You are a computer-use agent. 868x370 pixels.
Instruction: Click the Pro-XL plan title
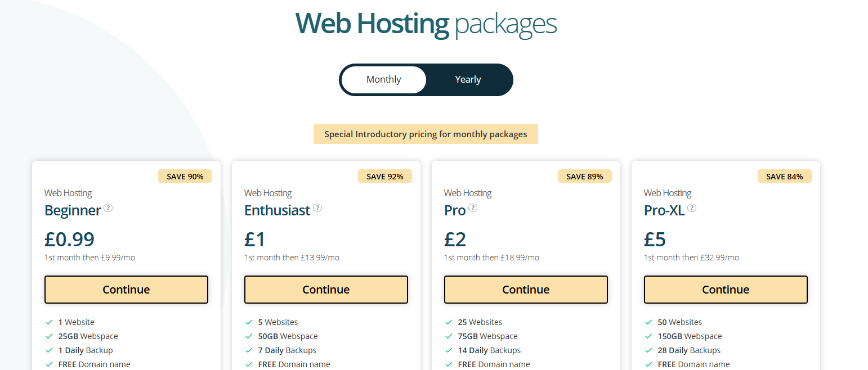[664, 210]
